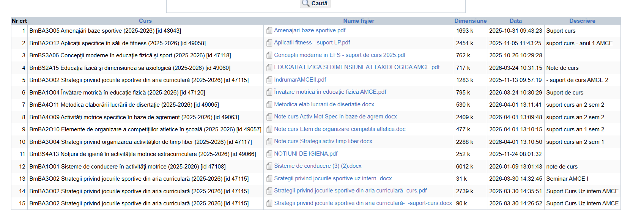Click document icon beside IndrumarAMCEII.pdf
This screenshot has height=219, width=644.
269,80
